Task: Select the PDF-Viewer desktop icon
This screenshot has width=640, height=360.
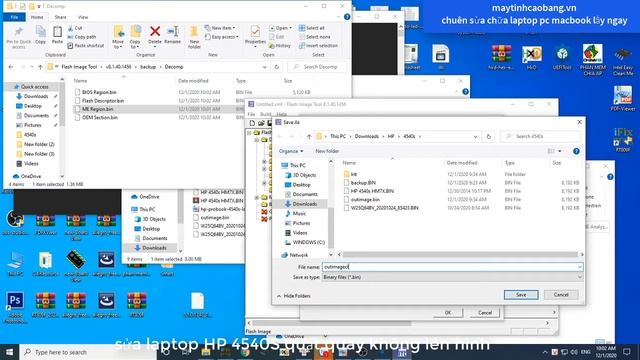Action: (x=623, y=99)
